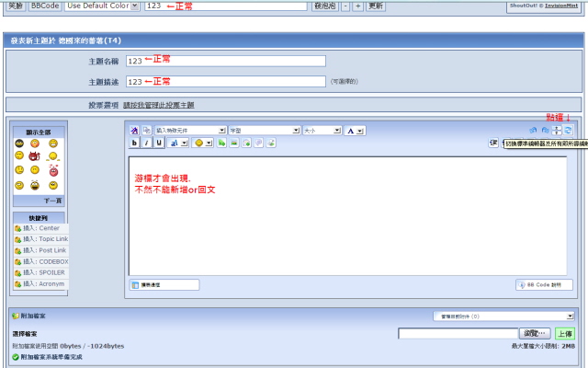Click the 瀏覽 browse button
The image size is (588, 368).
pyautogui.click(x=535, y=333)
